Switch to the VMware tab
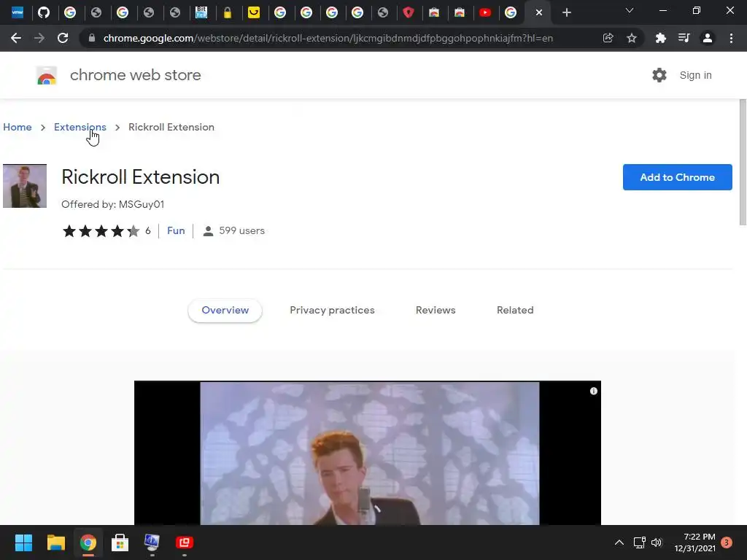Image resolution: width=747 pixels, height=560 pixels. (x=18, y=12)
